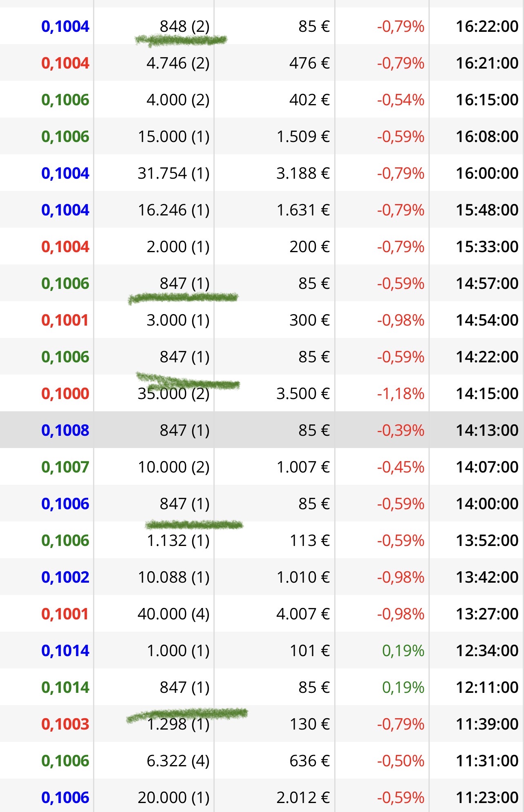Click the 3.500 € amount
This screenshot has height=812, width=524.
(x=303, y=394)
